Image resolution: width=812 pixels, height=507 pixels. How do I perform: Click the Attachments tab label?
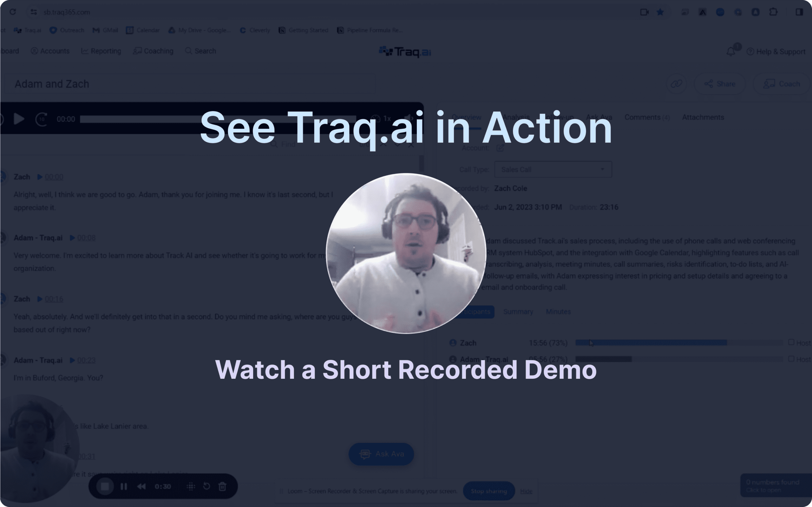click(702, 117)
